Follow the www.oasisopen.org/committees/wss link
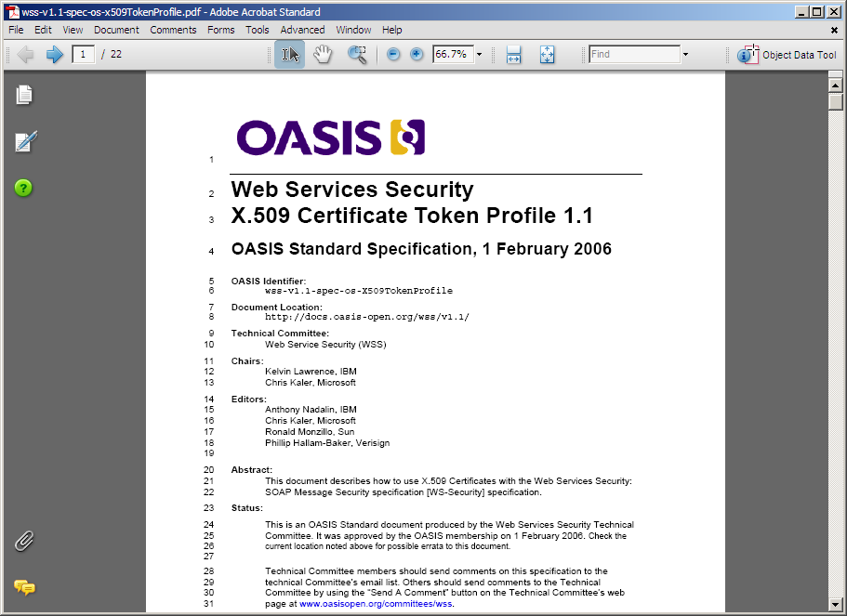The height and width of the screenshot is (616, 847). pyautogui.click(x=376, y=604)
